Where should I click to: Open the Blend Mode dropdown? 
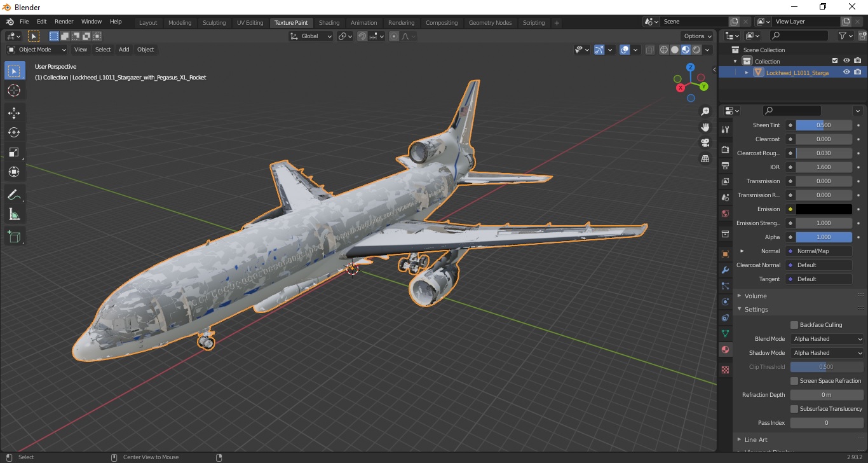[x=827, y=339]
